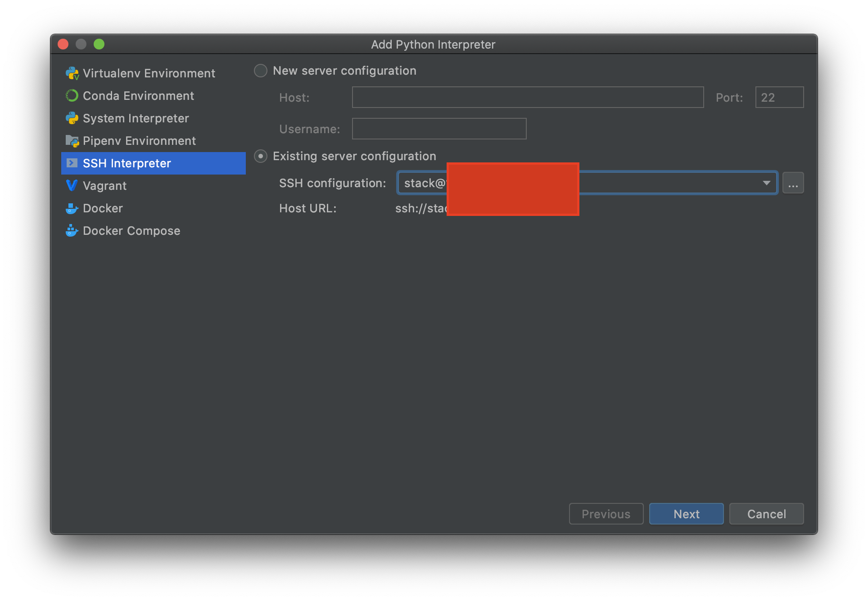Click the Docker Compose icon
Screen dimensions: 868x601
72,231
